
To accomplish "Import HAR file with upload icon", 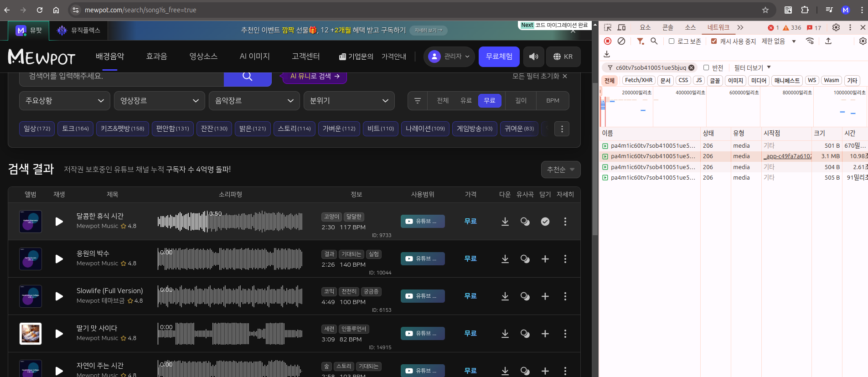I will (828, 41).
